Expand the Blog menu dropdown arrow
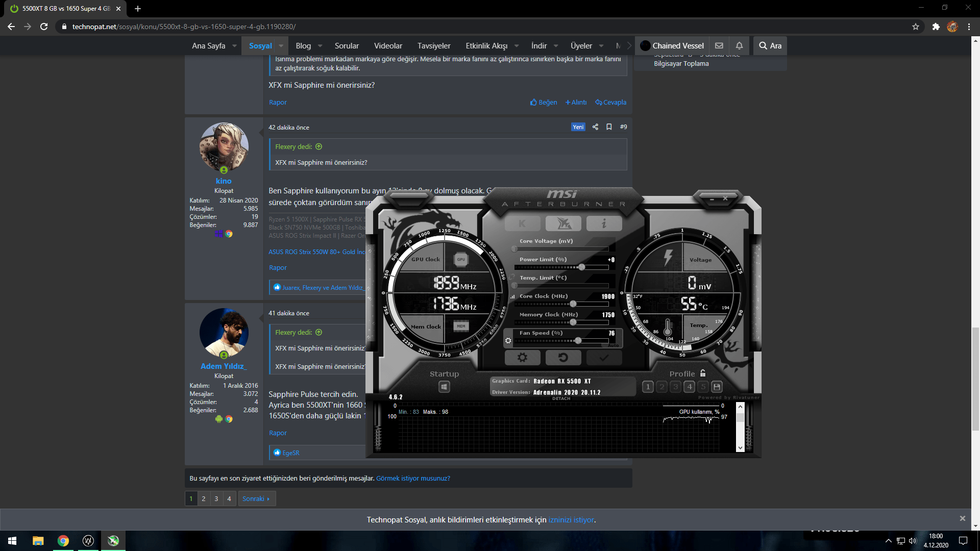 tap(320, 46)
